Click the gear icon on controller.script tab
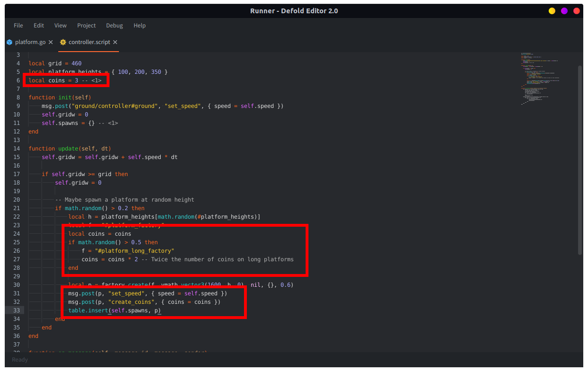The height and width of the screenshot is (372, 588). pyautogui.click(x=63, y=42)
